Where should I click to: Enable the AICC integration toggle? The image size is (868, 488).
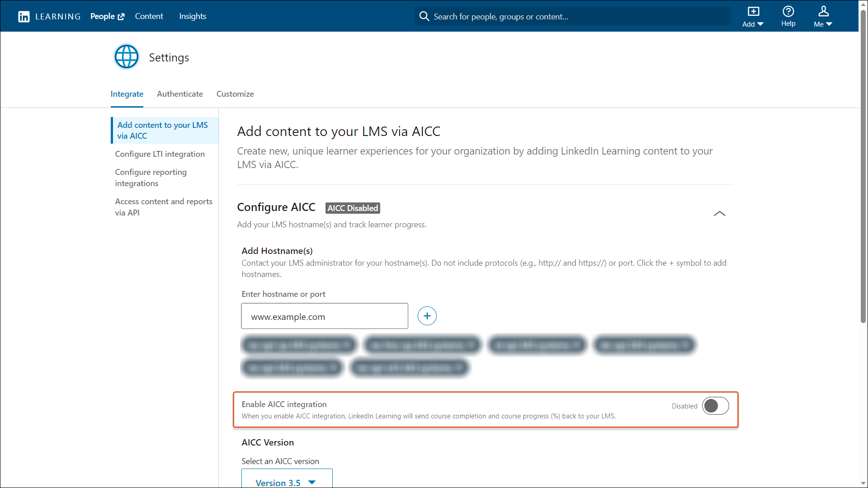tap(715, 406)
